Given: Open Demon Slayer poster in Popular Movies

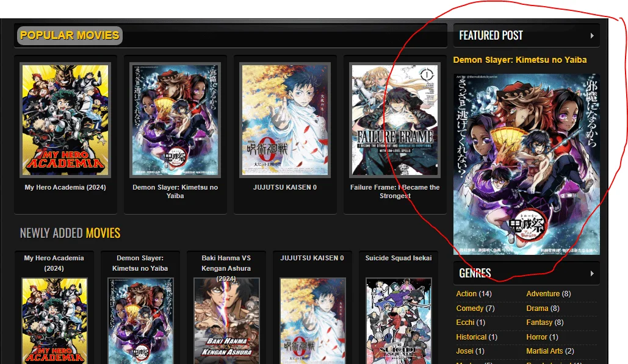Looking at the screenshot, I should pyautogui.click(x=175, y=120).
